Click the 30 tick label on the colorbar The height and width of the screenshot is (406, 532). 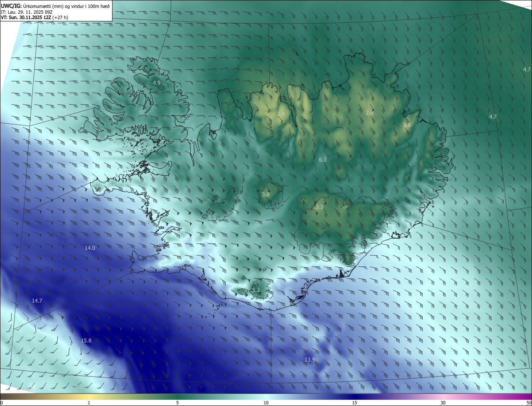443,403
